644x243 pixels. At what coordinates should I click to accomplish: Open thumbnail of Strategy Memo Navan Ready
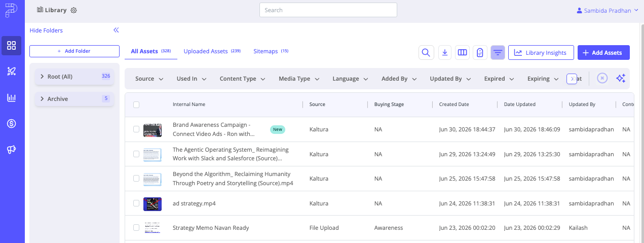click(x=153, y=228)
